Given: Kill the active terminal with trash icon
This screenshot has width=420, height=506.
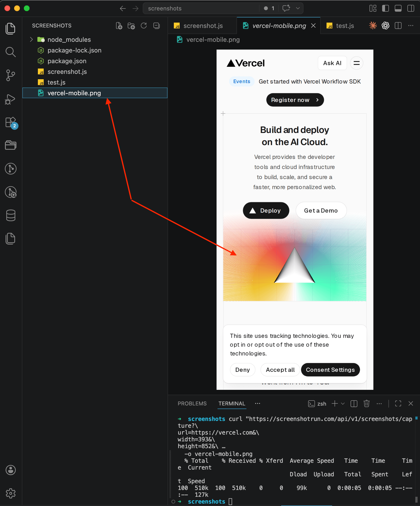Looking at the screenshot, I should click(x=366, y=404).
